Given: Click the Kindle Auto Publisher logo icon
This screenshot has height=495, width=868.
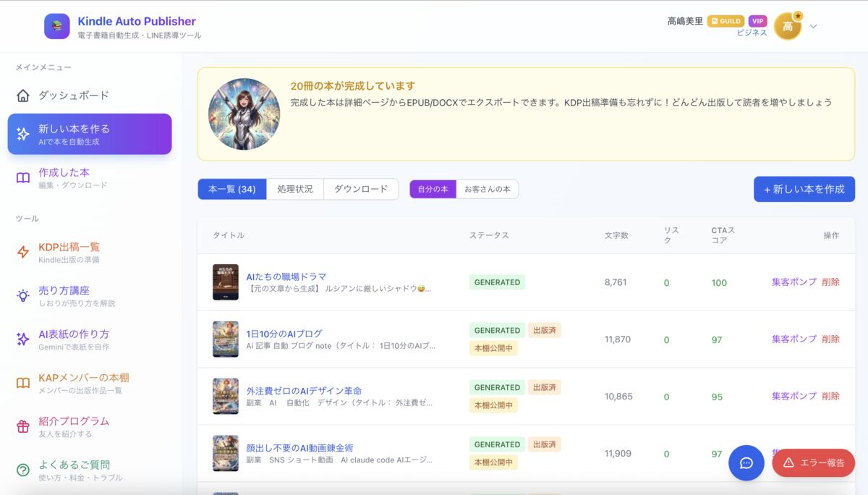Looking at the screenshot, I should point(57,26).
